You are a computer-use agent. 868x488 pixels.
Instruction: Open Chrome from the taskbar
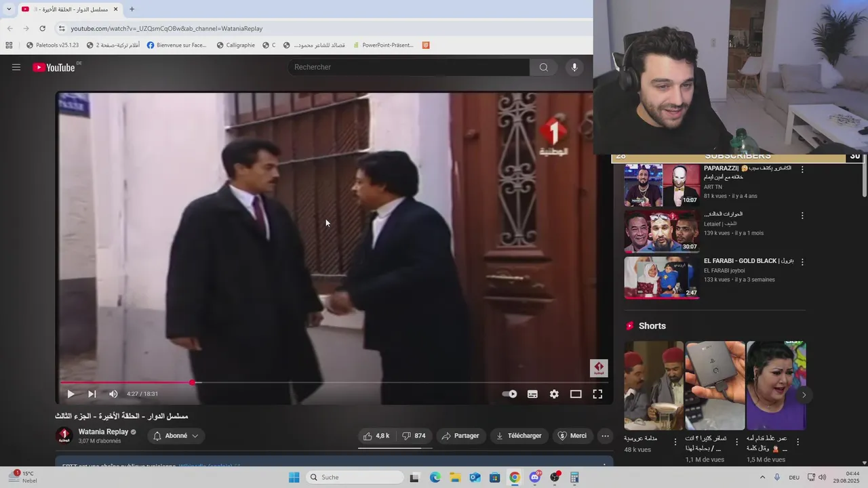(x=515, y=477)
